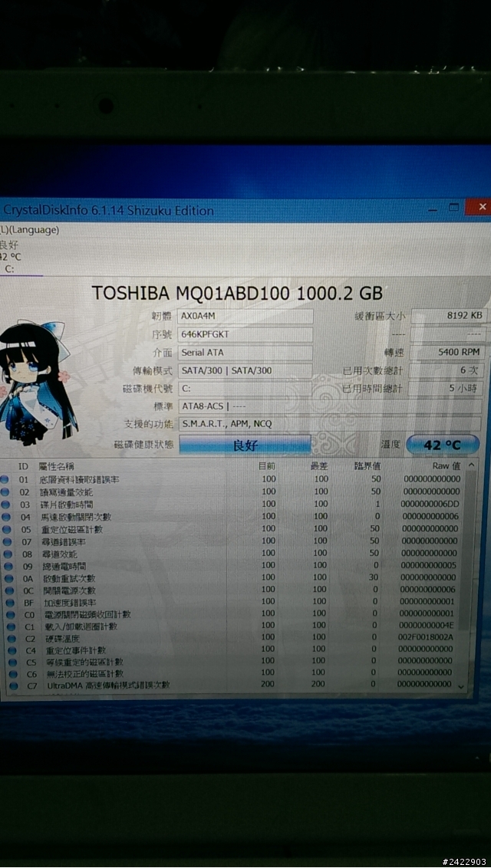Click the S.M.A.R.T., APM, NCQ features field
This screenshot has width=491, height=868.
coord(330,425)
